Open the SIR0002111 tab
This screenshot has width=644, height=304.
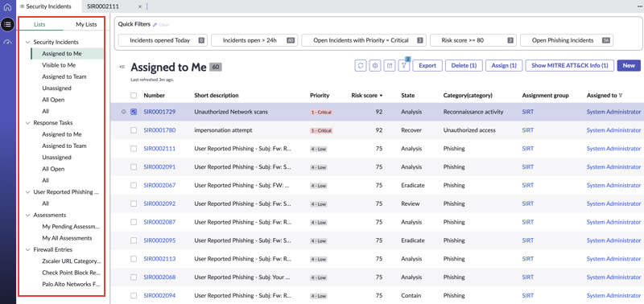pos(103,6)
